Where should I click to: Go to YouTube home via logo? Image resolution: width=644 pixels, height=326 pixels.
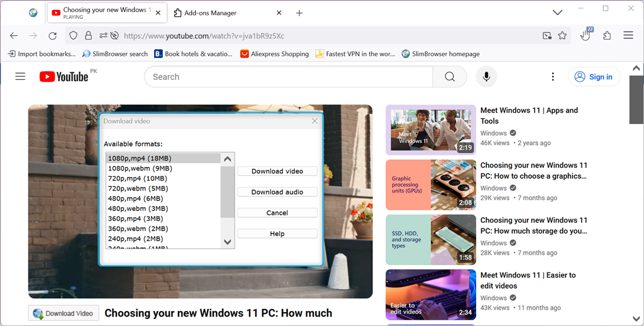point(64,76)
